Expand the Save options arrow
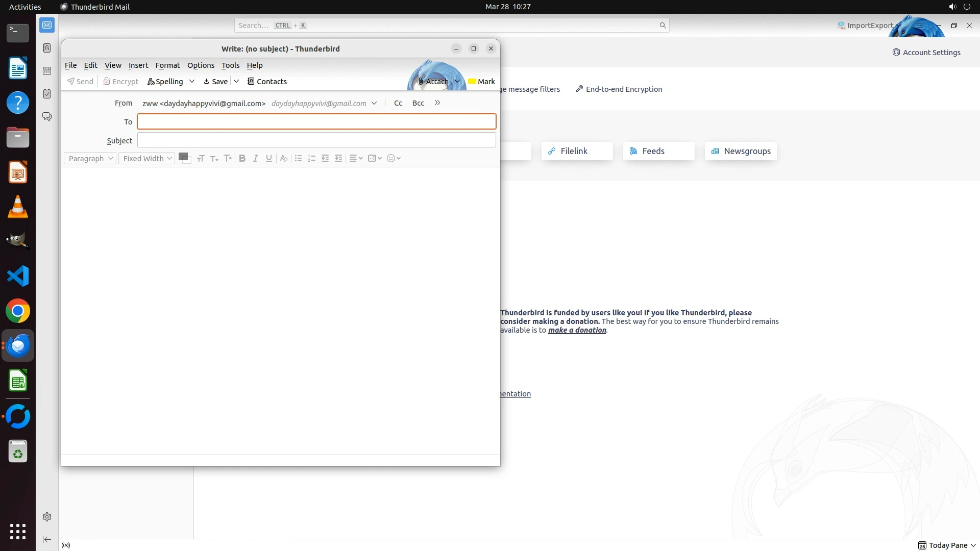 (x=236, y=81)
